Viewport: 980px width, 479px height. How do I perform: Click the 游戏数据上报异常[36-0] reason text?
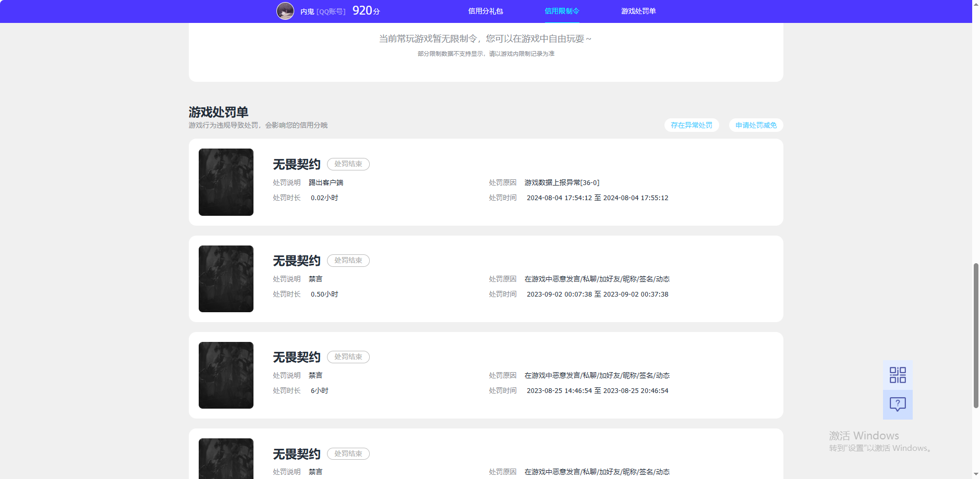click(562, 182)
